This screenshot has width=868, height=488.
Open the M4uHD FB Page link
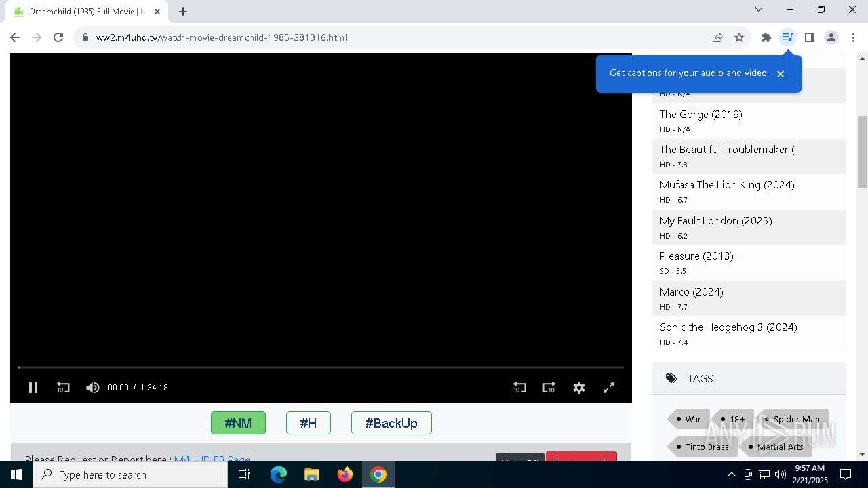point(212,459)
